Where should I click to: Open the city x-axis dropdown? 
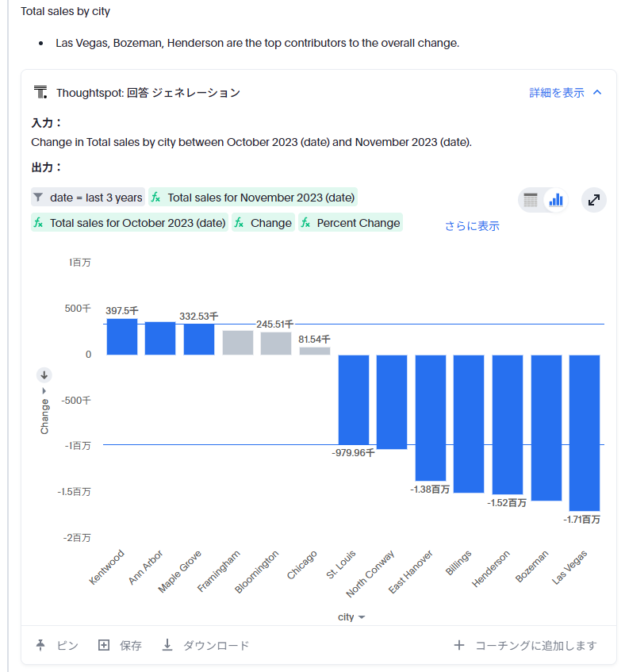351,617
